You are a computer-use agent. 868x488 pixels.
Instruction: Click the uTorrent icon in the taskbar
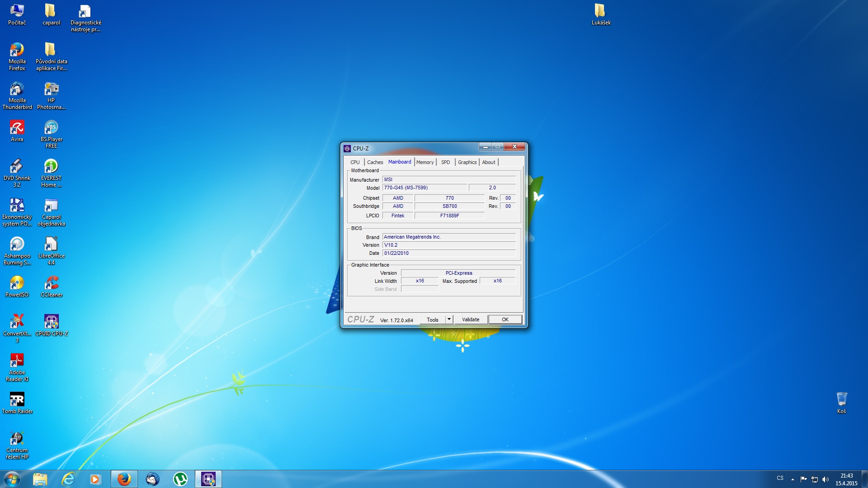180,479
